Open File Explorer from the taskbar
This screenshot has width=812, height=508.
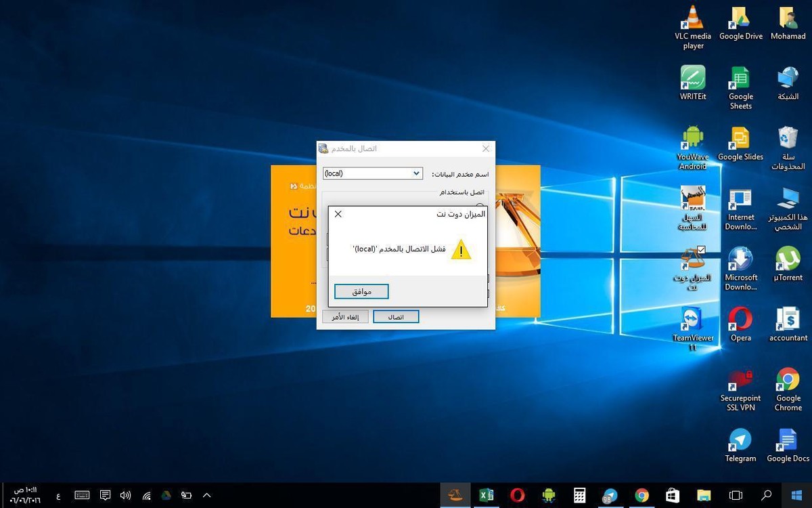pyautogui.click(x=704, y=495)
